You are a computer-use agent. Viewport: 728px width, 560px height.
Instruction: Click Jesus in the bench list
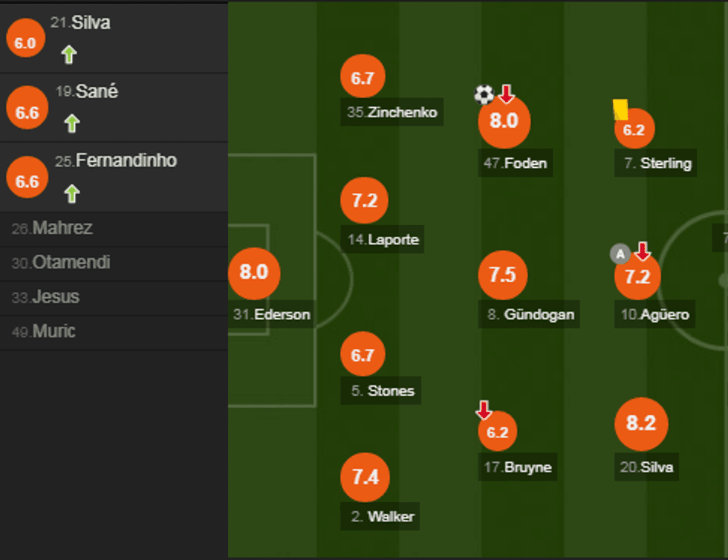[x=55, y=297]
